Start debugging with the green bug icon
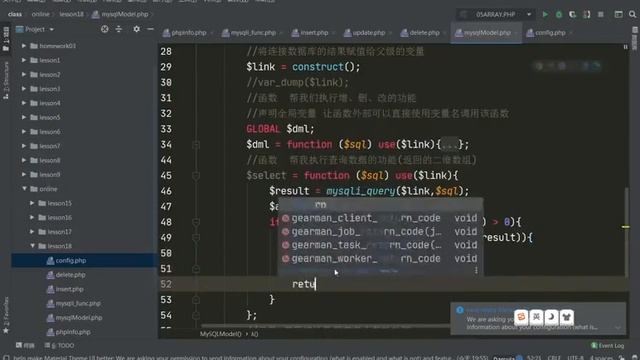Image resolution: width=640 pixels, height=360 pixels. coord(559,14)
